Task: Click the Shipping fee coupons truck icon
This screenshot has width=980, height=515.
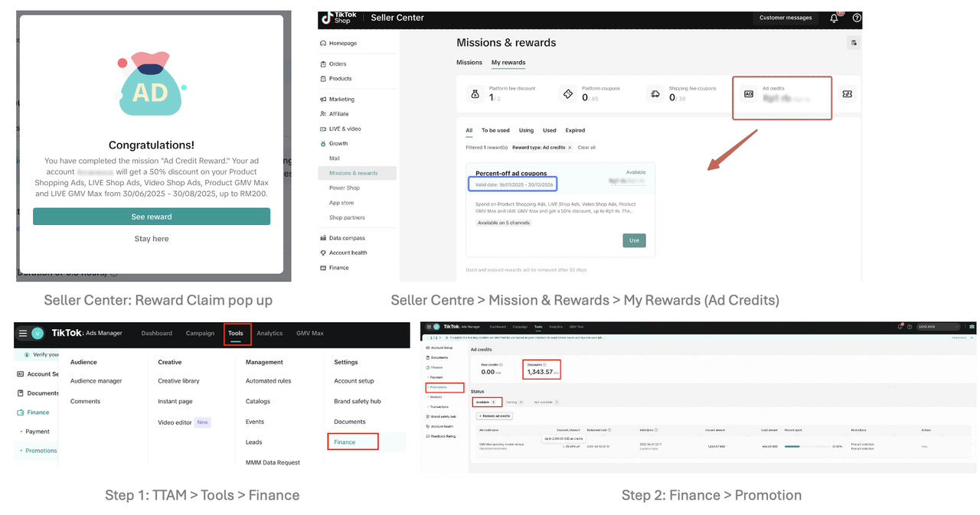Action: (x=655, y=94)
